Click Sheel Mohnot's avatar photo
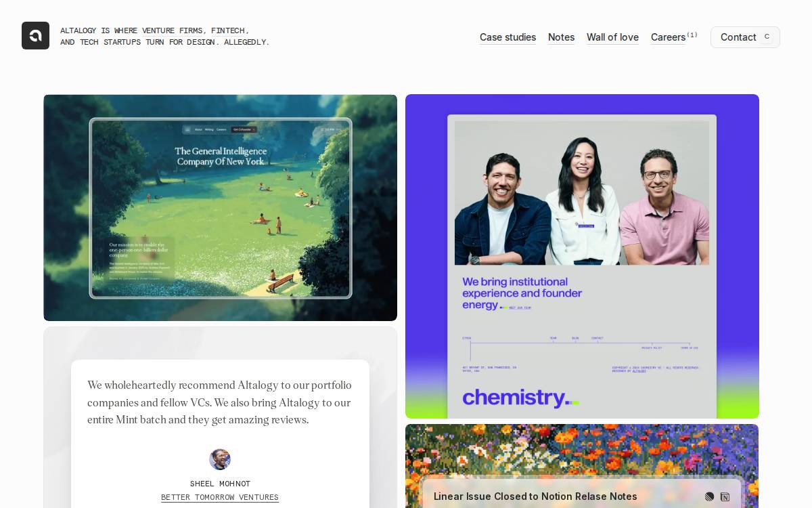The image size is (812, 508). tap(220, 459)
